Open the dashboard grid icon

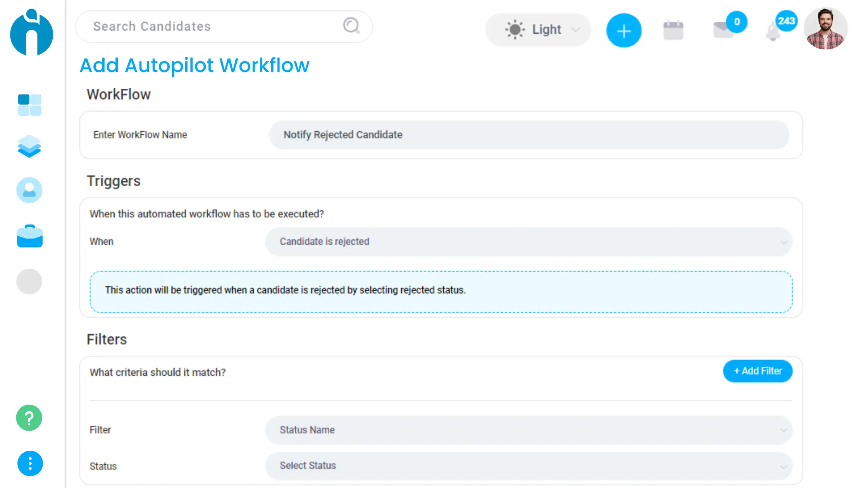29,105
